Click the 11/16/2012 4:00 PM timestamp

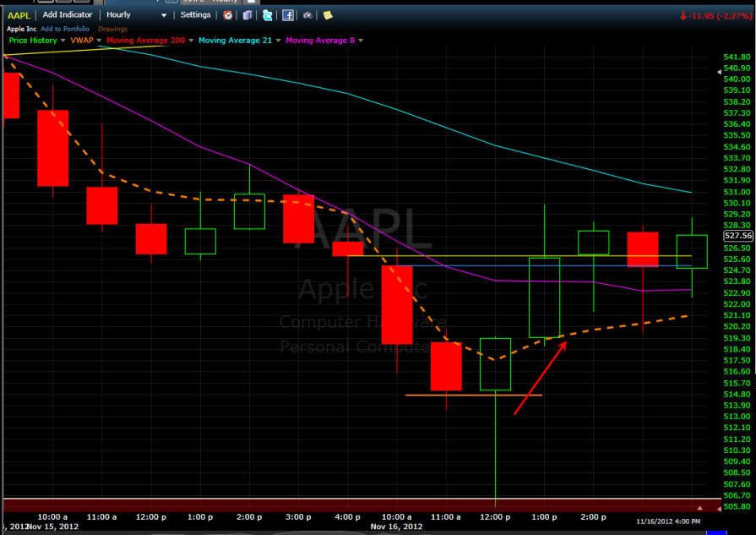668,521
